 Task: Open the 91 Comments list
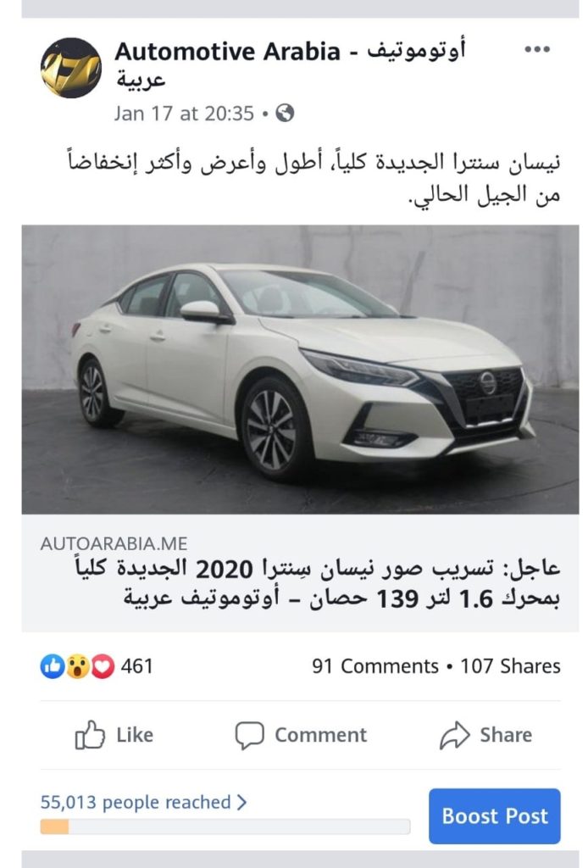tap(375, 666)
